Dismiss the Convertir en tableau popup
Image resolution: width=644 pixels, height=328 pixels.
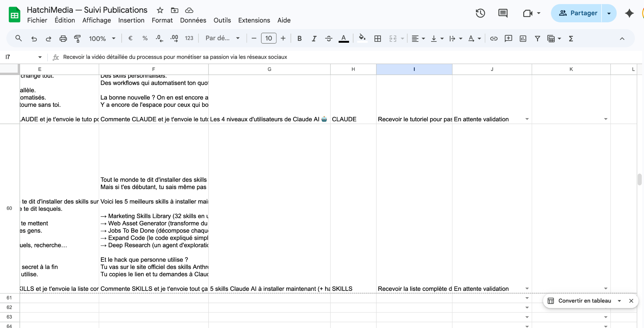click(631, 301)
